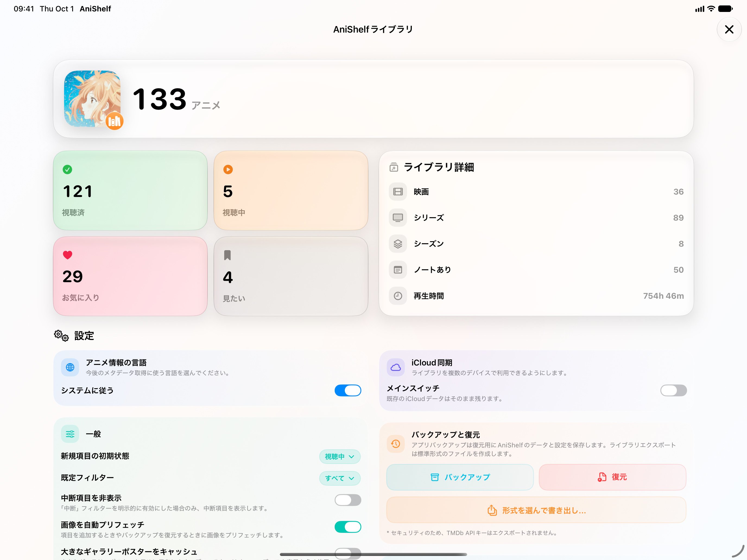This screenshot has height=560, width=747.
Task: Click the Wi-Fi icon in status bar
Action: click(711, 9)
